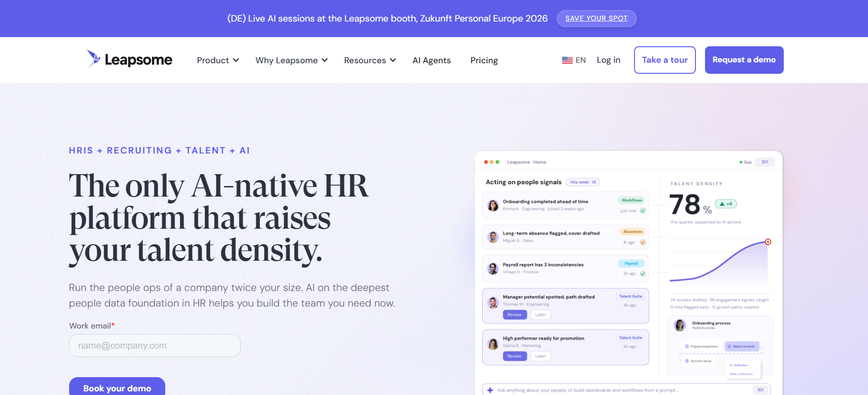Open the AI Agents page
Screen dimensions: 868x395
432,60
